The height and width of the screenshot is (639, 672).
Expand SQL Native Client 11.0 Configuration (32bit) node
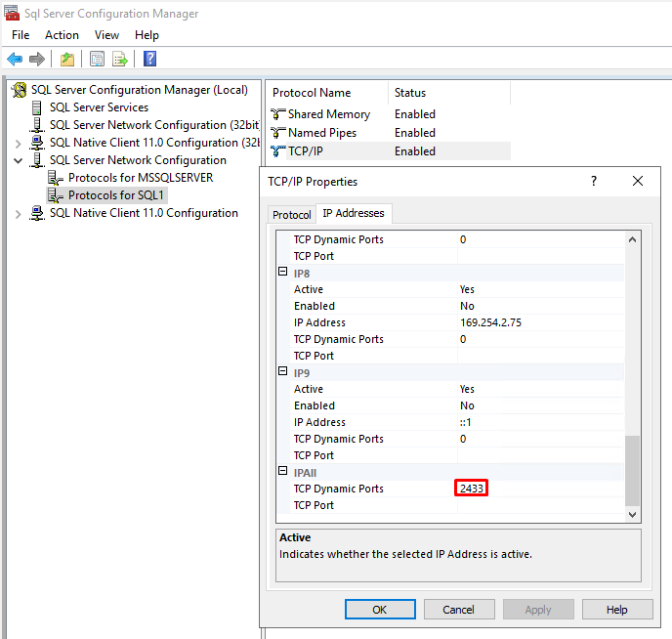19,143
